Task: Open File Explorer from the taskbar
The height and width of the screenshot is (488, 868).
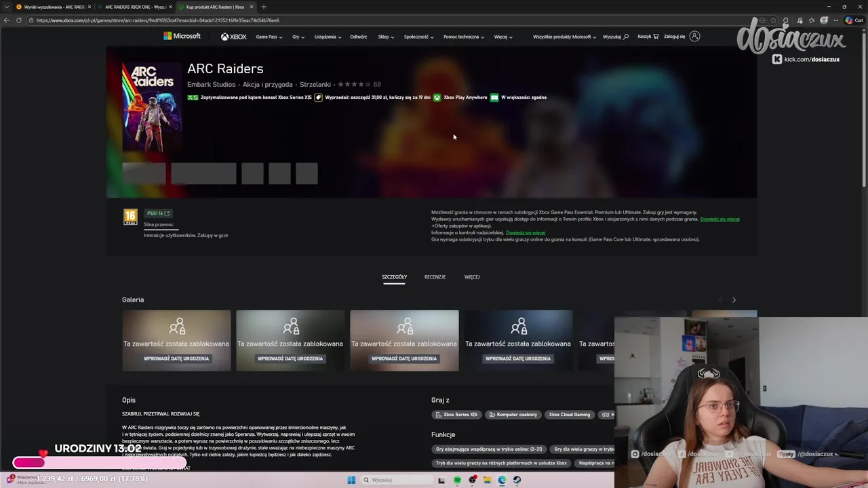Action: click(487, 480)
